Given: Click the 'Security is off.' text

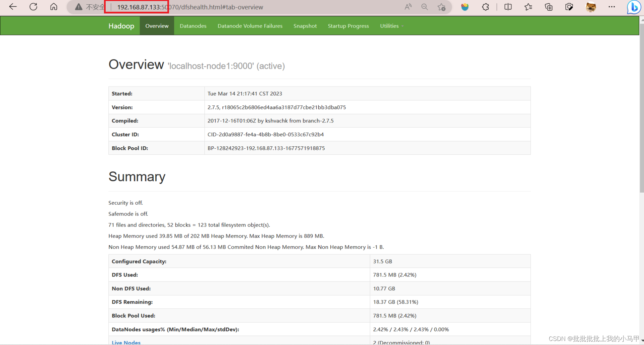Looking at the screenshot, I should tap(125, 203).
